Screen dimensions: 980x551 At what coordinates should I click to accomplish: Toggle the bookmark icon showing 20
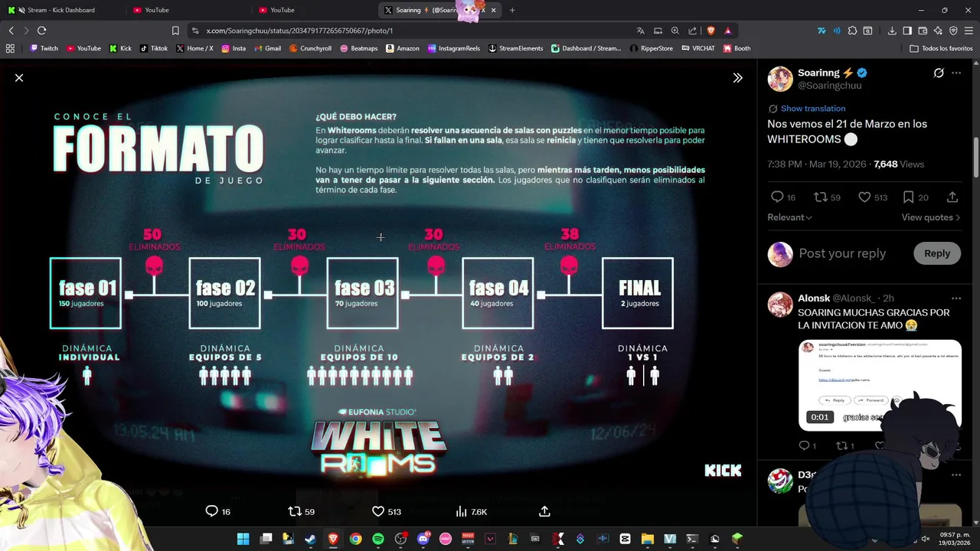[x=908, y=197]
